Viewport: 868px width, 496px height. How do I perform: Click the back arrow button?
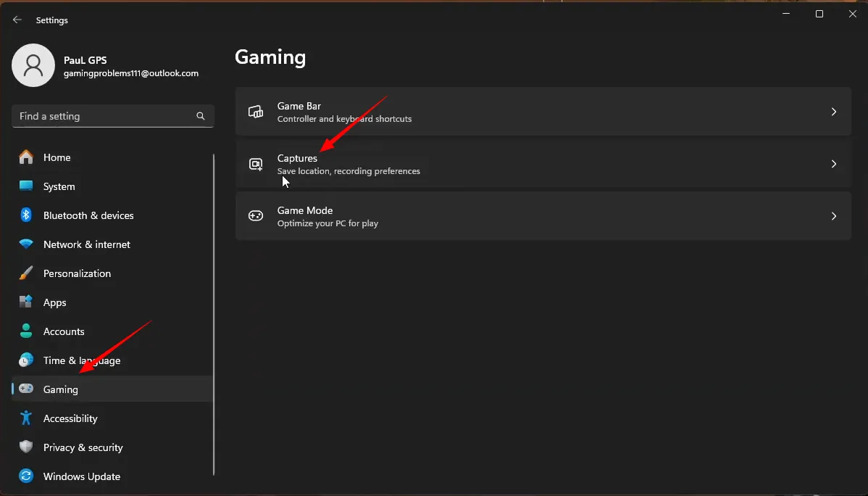(x=17, y=20)
